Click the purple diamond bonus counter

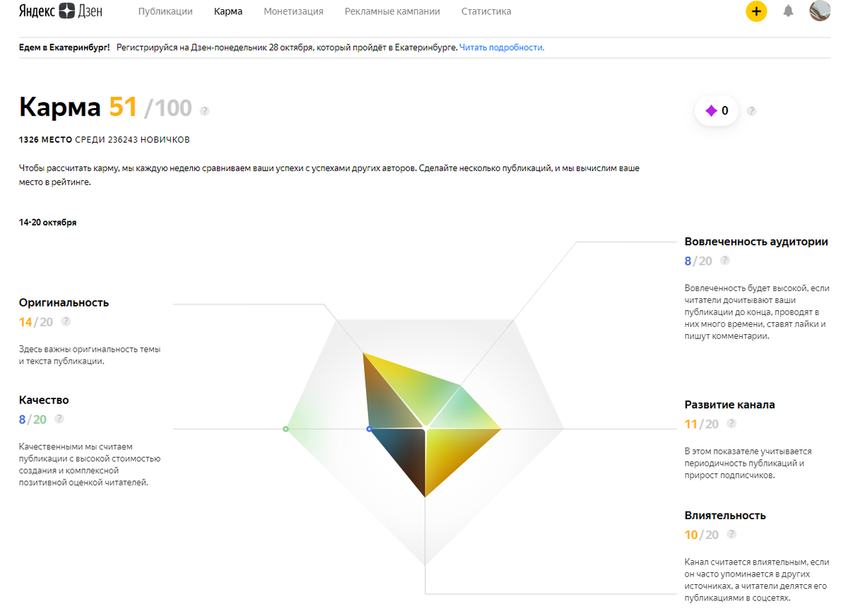[x=717, y=111]
